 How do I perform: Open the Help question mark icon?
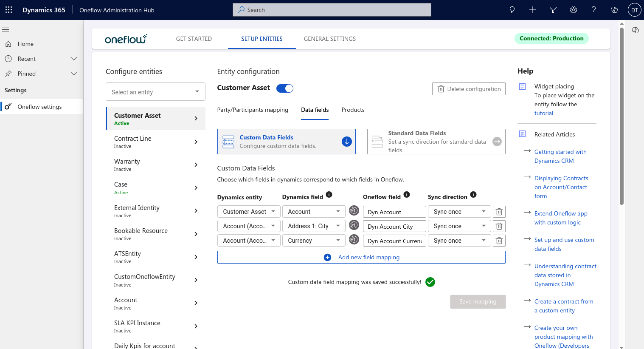pos(594,10)
